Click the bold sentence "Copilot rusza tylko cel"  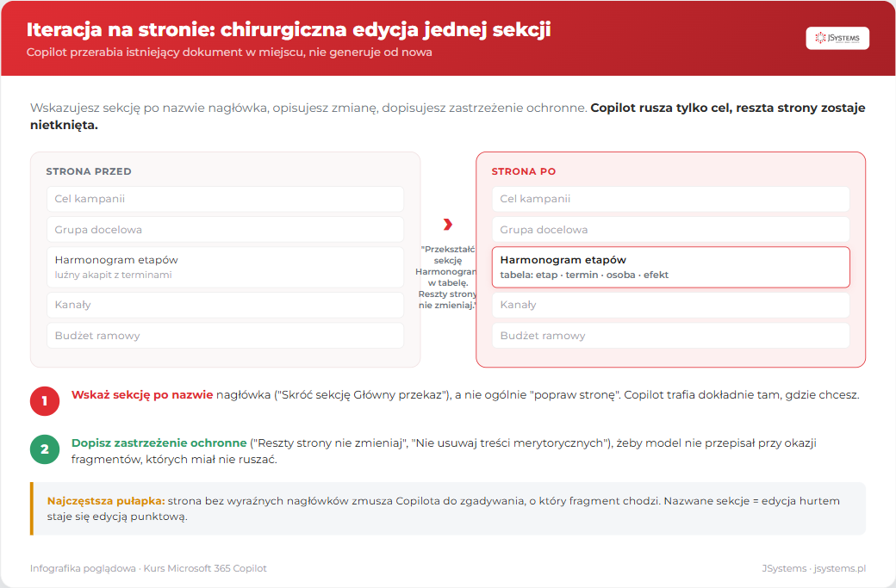point(660,108)
